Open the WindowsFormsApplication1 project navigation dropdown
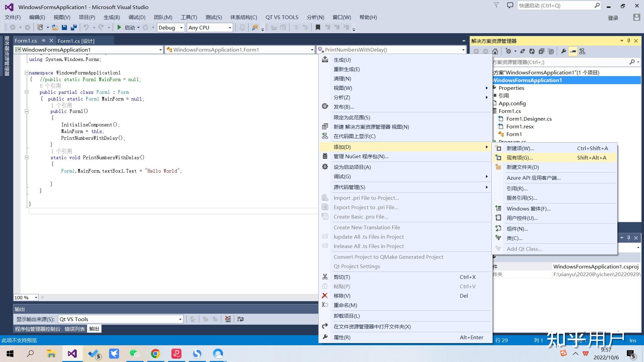 (x=89, y=50)
